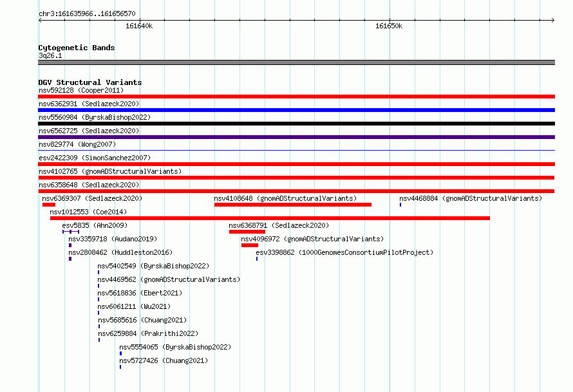
Task: Click the purple nsv6562725 variant bar
Action: pyautogui.click(x=296, y=137)
